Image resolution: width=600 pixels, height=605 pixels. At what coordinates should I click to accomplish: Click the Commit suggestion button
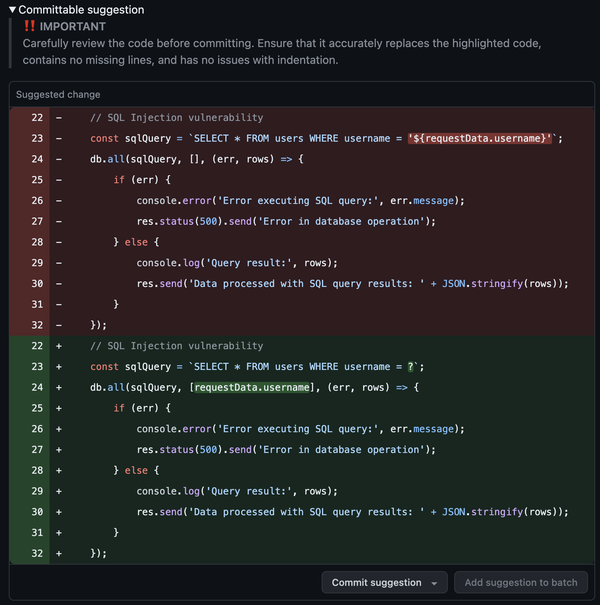click(376, 582)
